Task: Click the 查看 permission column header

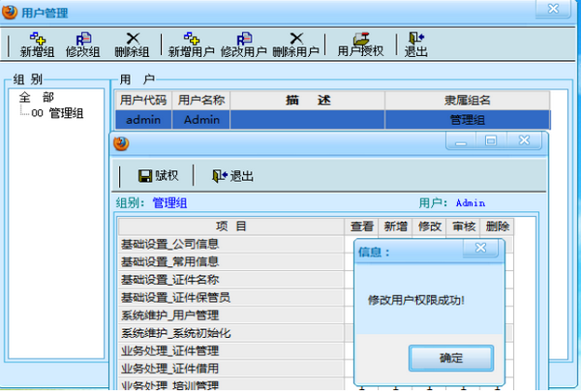Action: [x=361, y=226]
